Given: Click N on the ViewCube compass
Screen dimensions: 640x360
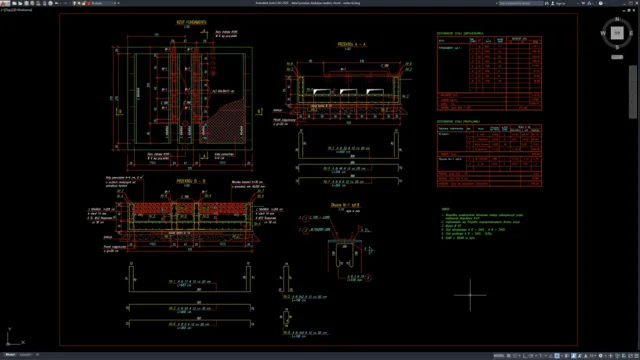Looking at the screenshot, I should click(617, 19).
